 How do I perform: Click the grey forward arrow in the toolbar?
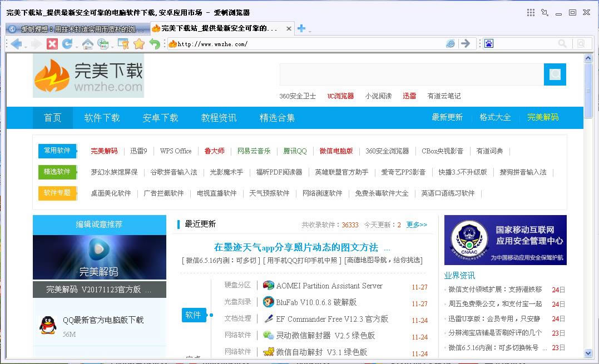[x=36, y=44]
